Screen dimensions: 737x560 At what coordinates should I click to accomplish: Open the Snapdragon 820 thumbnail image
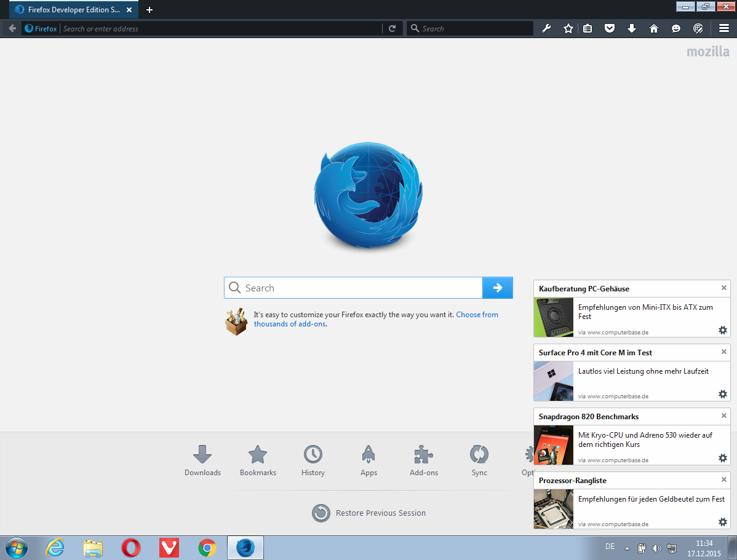point(554,445)
